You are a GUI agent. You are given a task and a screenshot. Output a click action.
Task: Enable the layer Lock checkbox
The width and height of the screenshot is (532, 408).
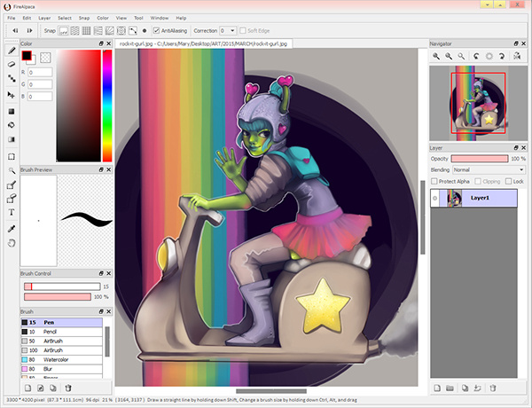(508, 181)
